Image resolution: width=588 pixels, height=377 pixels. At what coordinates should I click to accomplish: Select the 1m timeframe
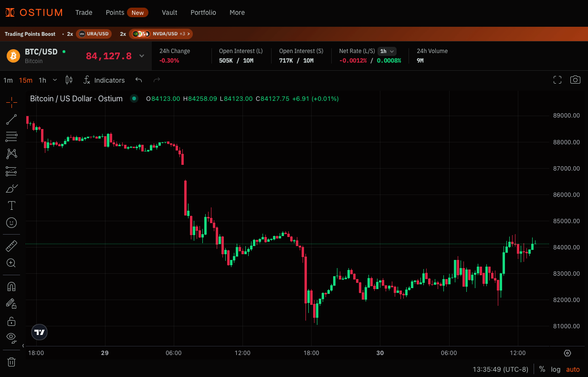[8, 80]
